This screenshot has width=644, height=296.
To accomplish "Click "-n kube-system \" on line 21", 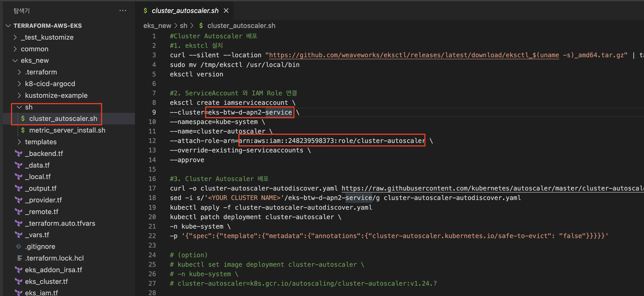I will point(200,226).
